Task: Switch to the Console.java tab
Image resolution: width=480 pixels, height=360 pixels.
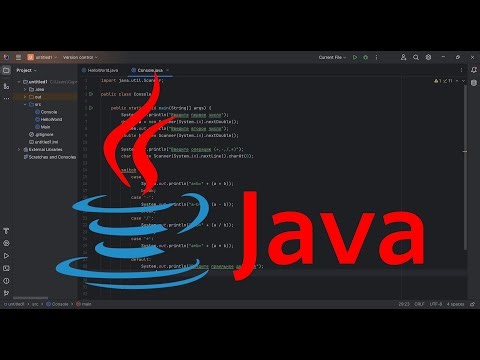Action: coord(147,70)
